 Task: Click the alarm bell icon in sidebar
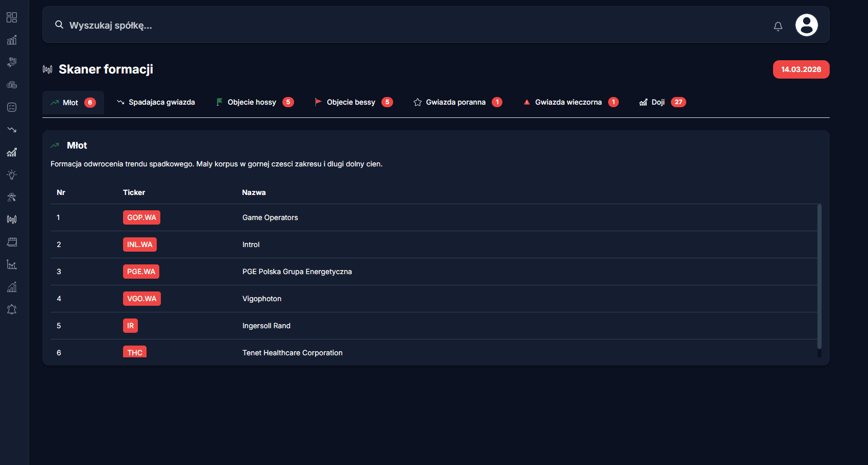pyautogui.click(x=12, y=309)
